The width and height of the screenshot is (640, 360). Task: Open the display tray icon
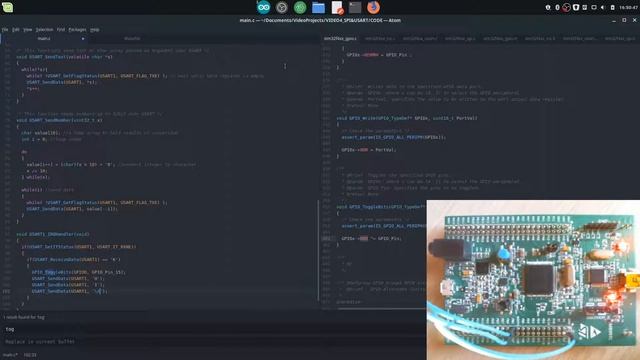(x=594, y=7)
